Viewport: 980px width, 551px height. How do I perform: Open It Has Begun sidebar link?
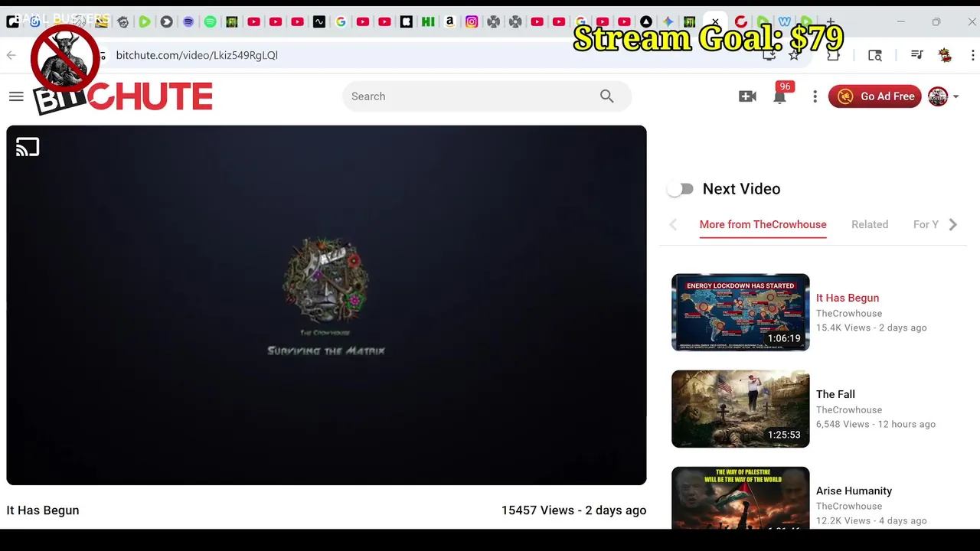848,298
